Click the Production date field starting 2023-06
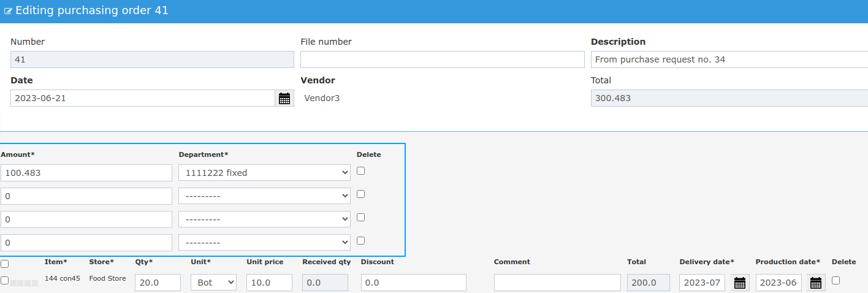This screenshot has width=868, height=293. click(779, 283)
